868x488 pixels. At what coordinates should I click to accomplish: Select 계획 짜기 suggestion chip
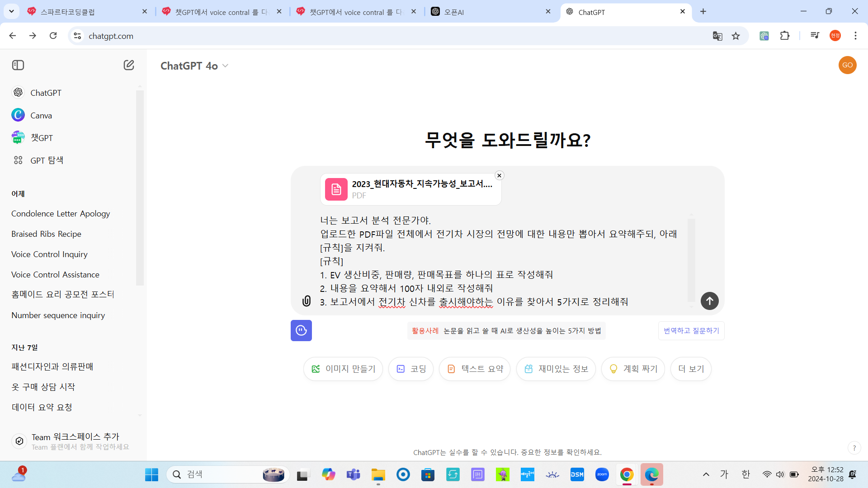click(633, 369)
